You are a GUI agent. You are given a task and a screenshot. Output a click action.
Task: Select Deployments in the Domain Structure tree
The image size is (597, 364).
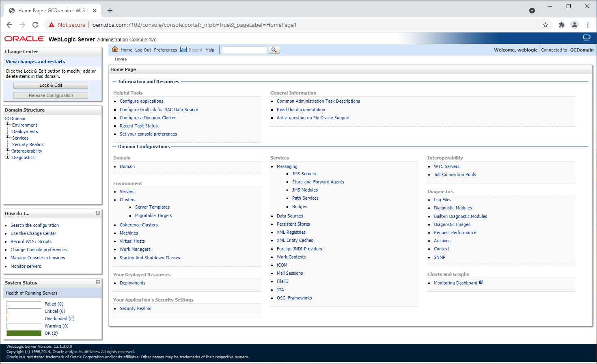point(25,131)
